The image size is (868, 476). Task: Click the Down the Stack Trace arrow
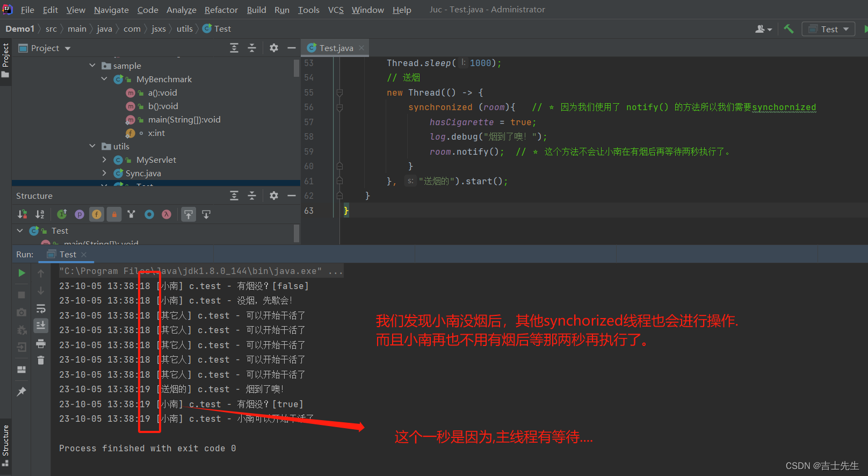pos(41,291)
